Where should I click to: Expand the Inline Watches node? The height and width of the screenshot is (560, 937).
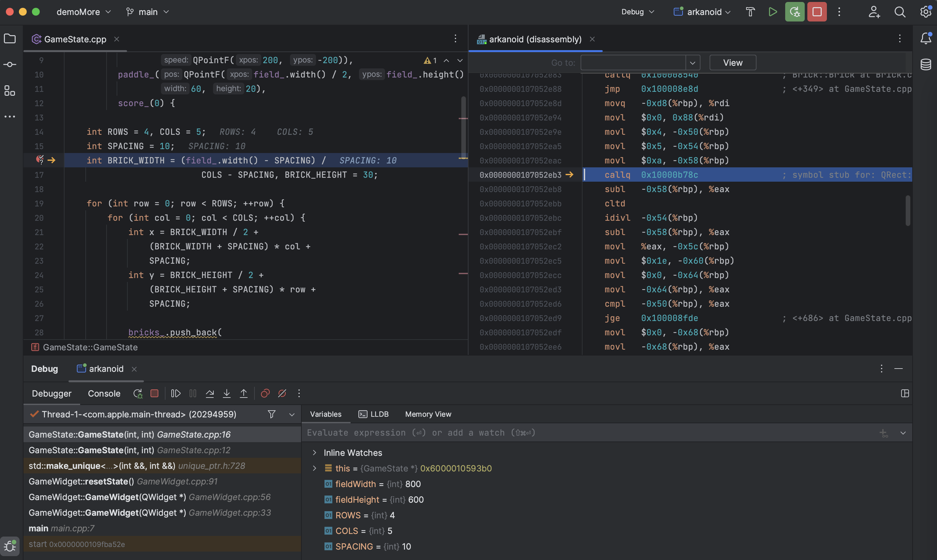click(314, 453)
